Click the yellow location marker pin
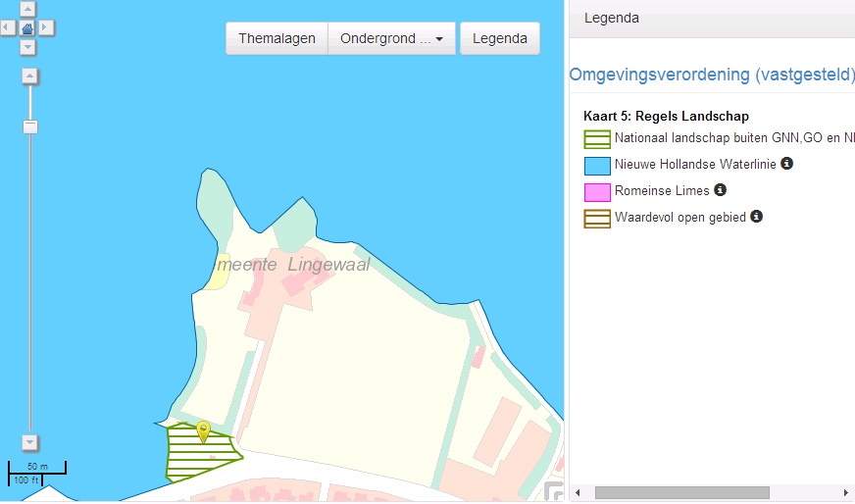The width and height of the screenshot is (855, 504). tap(203, 430)
